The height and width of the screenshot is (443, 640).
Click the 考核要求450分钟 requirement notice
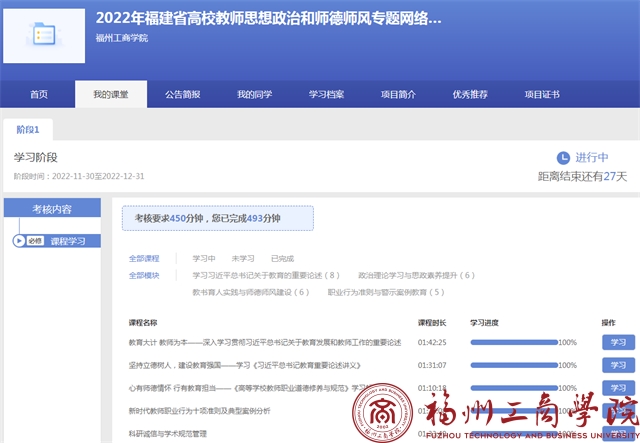[x=218, y=218]
